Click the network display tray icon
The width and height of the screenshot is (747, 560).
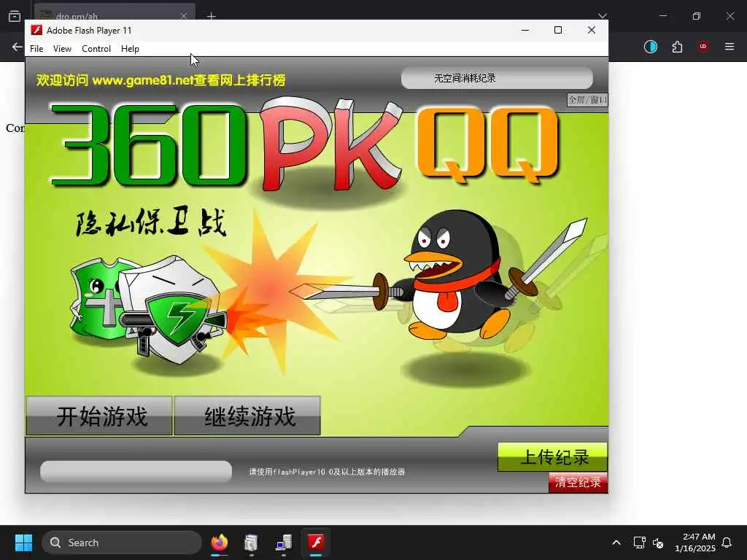pos(639,542)
